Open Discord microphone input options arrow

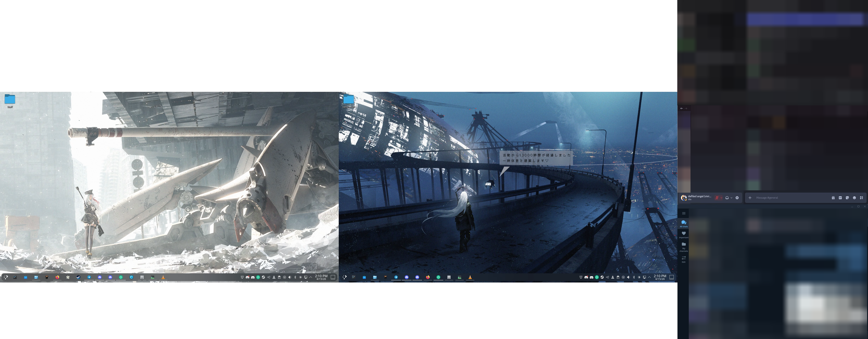tap(721, 198)
